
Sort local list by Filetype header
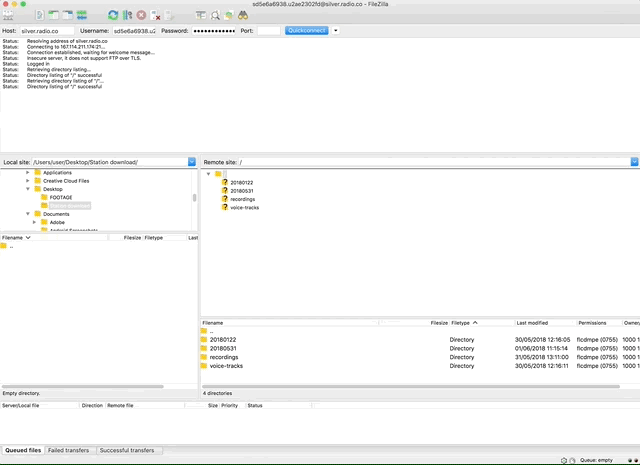coord(164,238)
